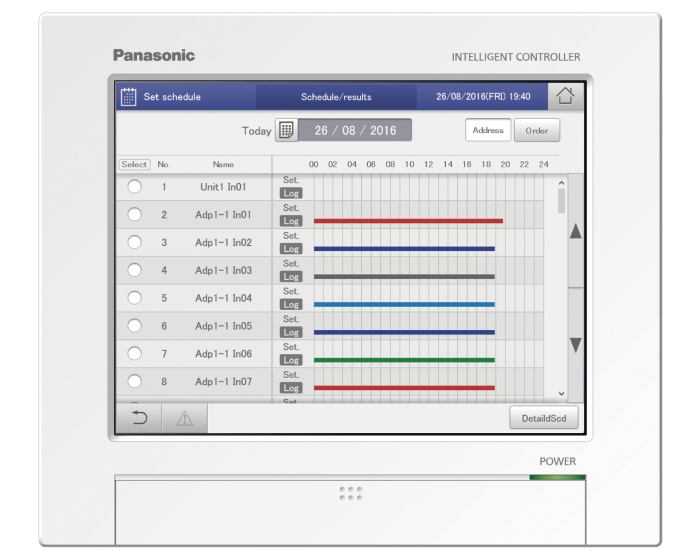Click the 26 / 08 / 2016 date field

click(x=355, y=130)
